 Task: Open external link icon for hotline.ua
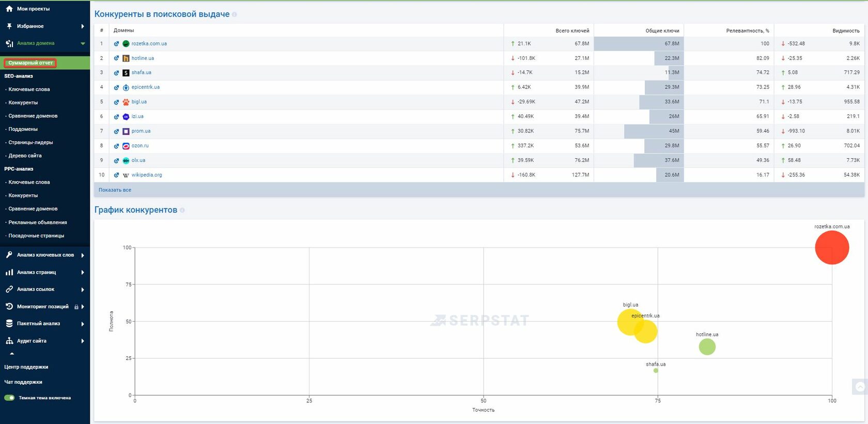coord(117,58)
